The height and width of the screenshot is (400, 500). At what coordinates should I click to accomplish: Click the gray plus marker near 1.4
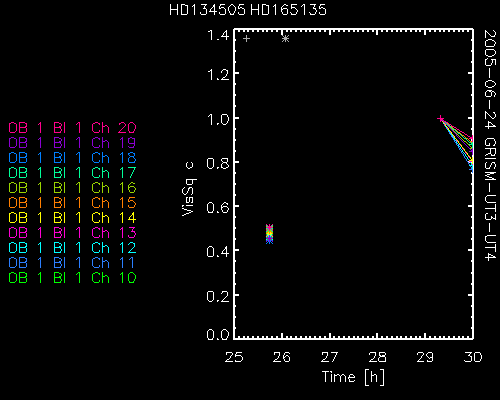coord(246,39)
